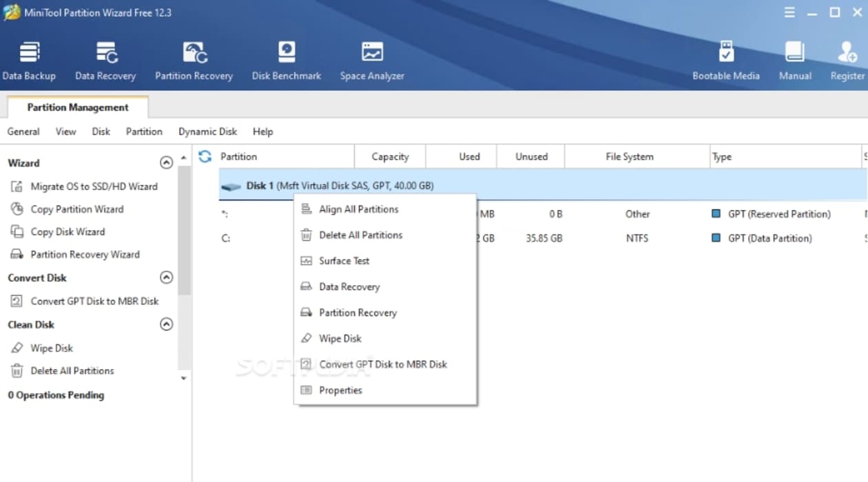Viewport: 868px width, 482px height.
Task: Click the context menu Data Recovery icon
Action: pyautogui.click(x=307, y=287)
